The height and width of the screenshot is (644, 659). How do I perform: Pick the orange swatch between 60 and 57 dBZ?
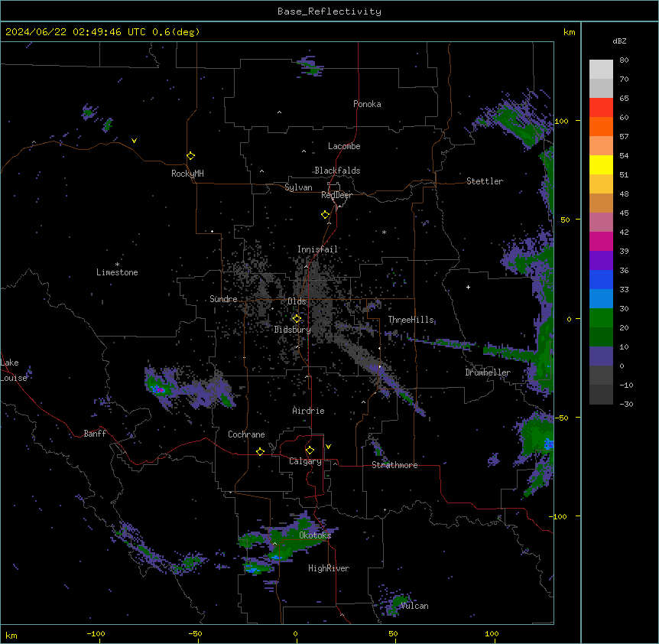(x=601, y=126)
